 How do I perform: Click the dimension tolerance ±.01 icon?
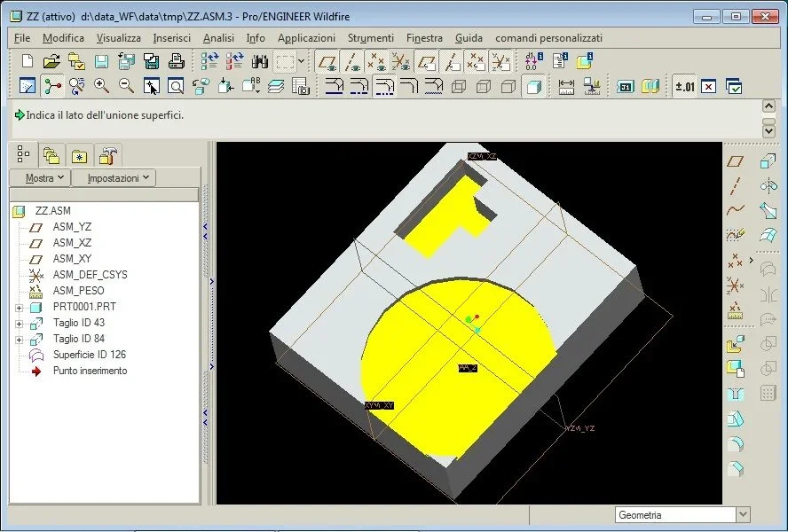684,86
